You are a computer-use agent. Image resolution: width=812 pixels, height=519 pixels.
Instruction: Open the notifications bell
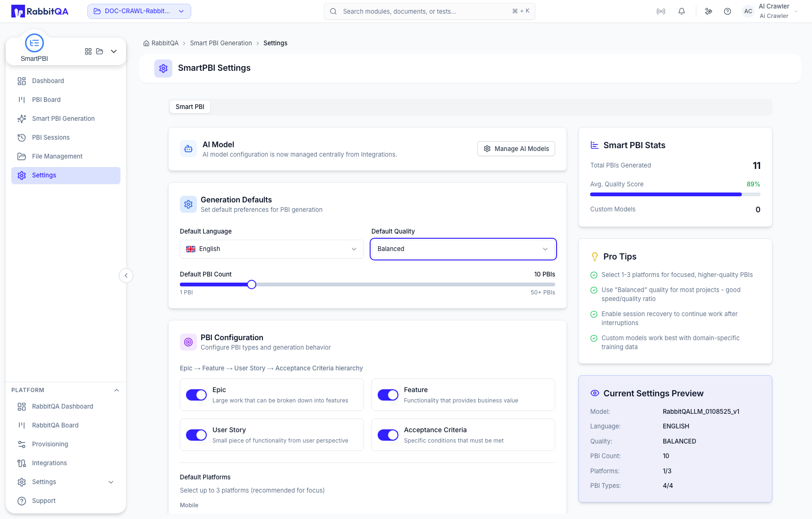click(682, 11)
